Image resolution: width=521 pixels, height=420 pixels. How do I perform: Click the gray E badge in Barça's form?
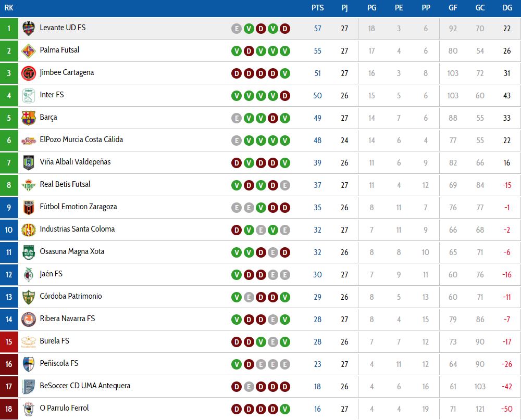pos(236,118)
